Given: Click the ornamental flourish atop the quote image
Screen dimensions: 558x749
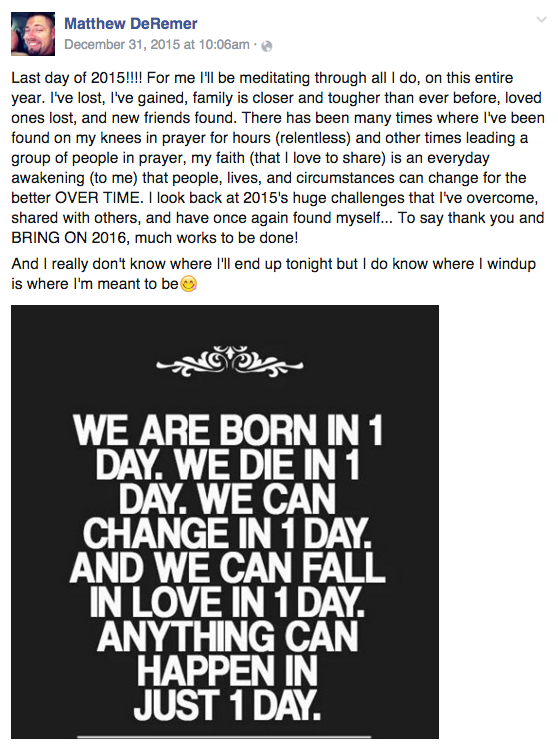Looking at the screenshot, I should tap(229, 361).
